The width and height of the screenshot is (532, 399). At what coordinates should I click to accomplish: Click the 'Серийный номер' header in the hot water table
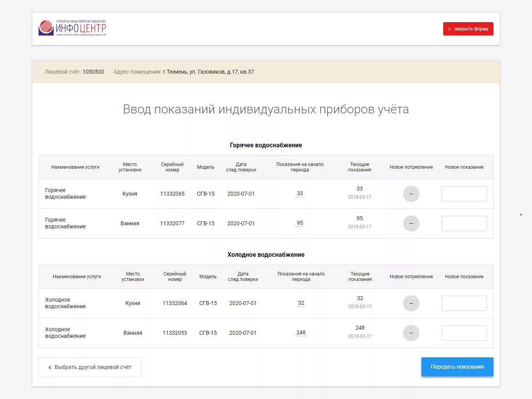tap(172, 167)
